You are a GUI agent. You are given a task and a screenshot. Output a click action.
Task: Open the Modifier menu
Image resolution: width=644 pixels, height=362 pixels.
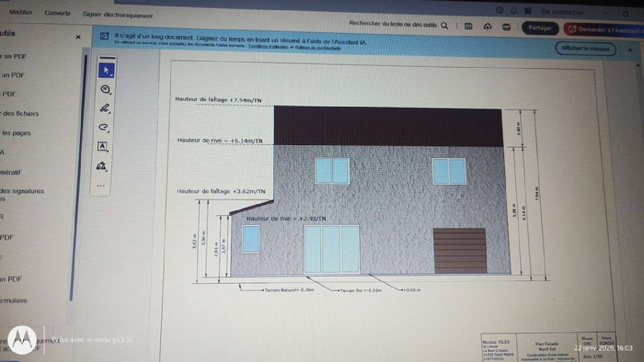click(21, 12)
